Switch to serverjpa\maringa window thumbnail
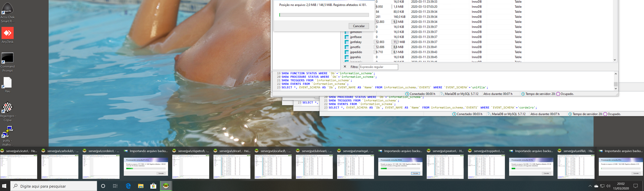Screen dimensions: 644x191 (x=355, y=166)
